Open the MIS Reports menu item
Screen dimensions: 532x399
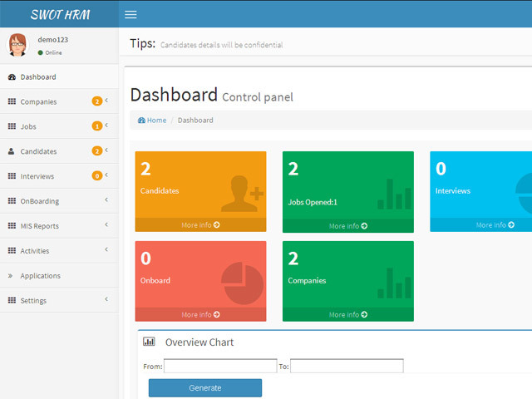point(59,225)
